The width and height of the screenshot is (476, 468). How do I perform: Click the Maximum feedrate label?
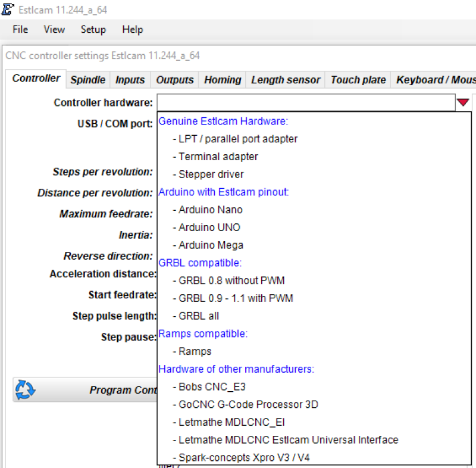[x=106, y=214]
